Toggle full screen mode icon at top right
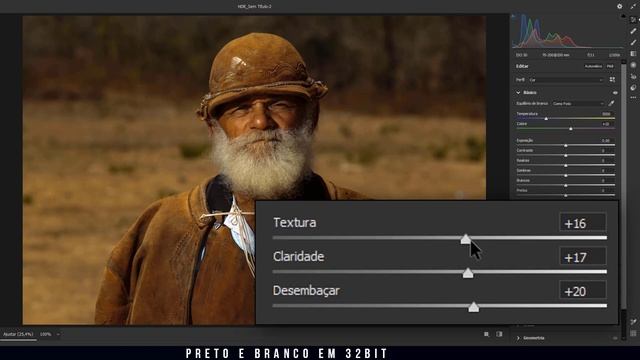The width and height of the screenshot is (640, 360). [633, 6]
